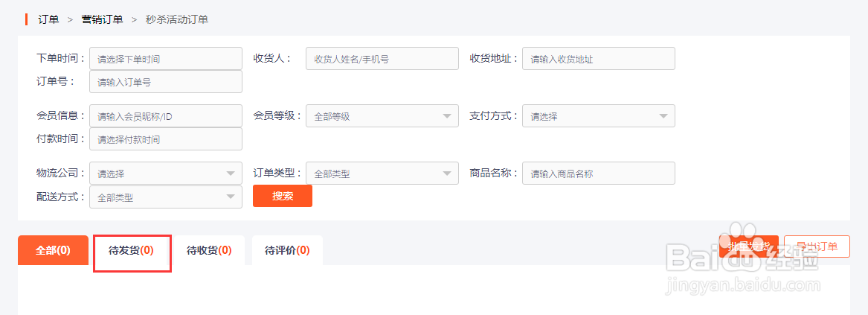Click the 收货人 name/phone input

[x=382, y=59]
